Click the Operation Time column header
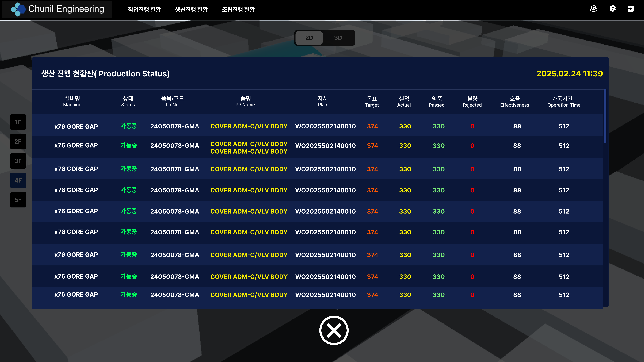Image resolution: width=644 pixels, height=362 pixels. coord(564,102)
